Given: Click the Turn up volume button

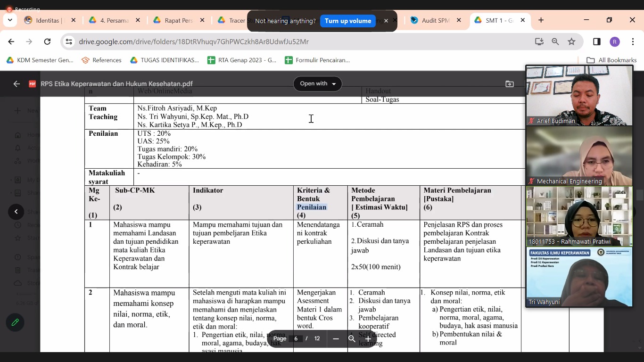Looking at the screenshot, I should tap(348, 21).
